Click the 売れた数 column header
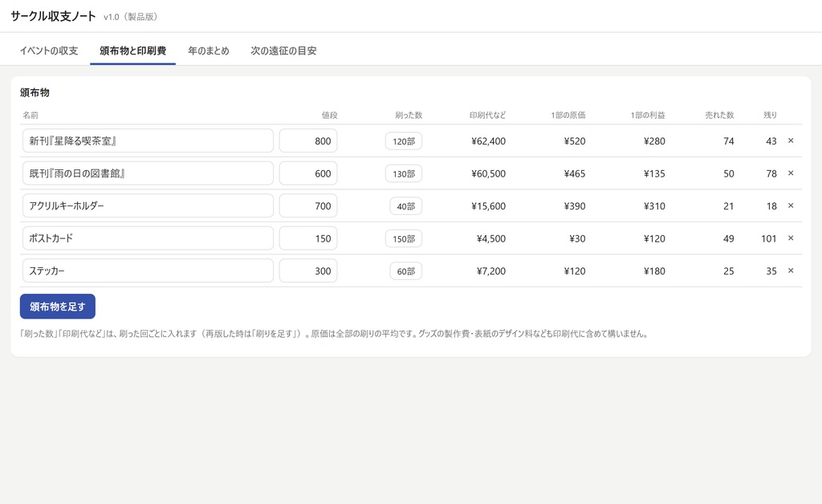This screenshot has width=822, height=504. click(x=719, y=116)
